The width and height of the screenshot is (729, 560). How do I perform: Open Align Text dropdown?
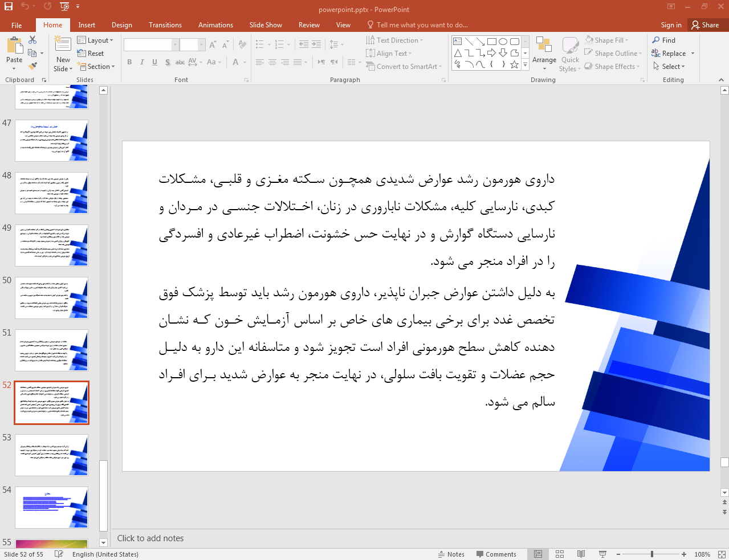tap(389, 54)
